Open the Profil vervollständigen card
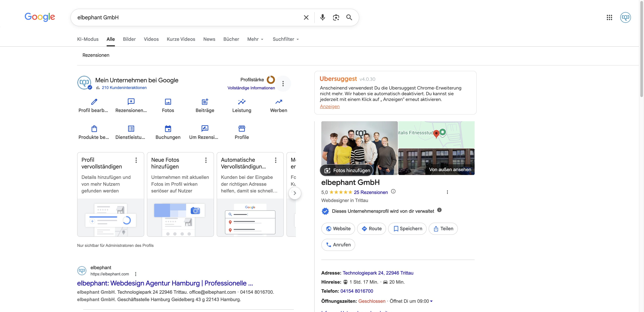Image resolution: width=644 pixels, height=312 pixels. tap(111, 194)
